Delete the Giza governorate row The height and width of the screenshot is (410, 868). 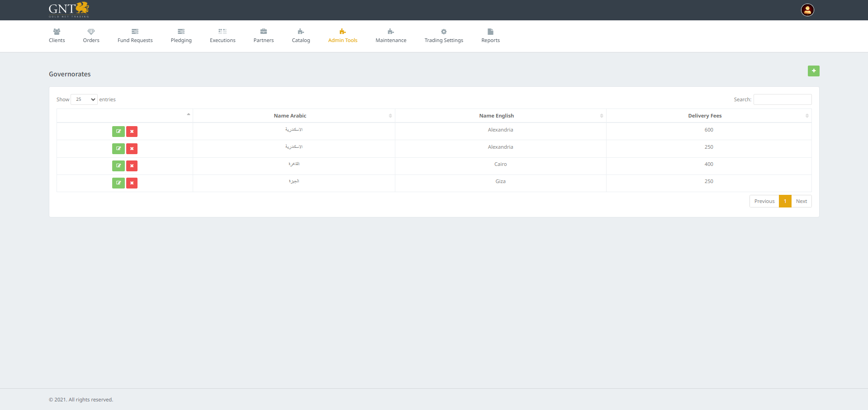tap(132, 183)
